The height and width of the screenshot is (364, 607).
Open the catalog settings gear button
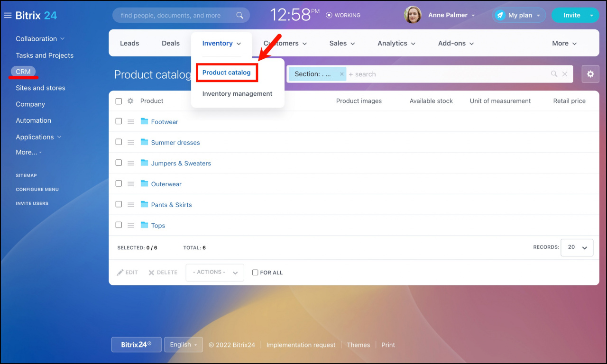[x=590, y=74]
